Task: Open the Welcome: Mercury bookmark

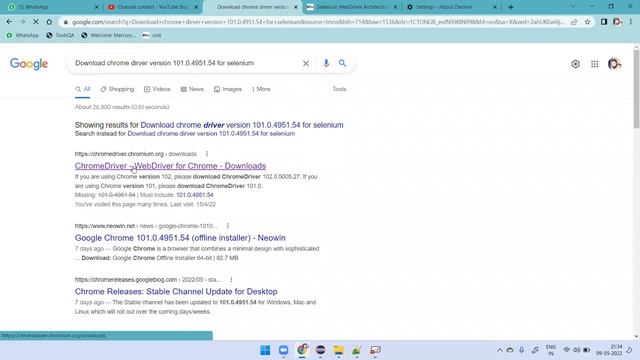Action: (109, 36)
